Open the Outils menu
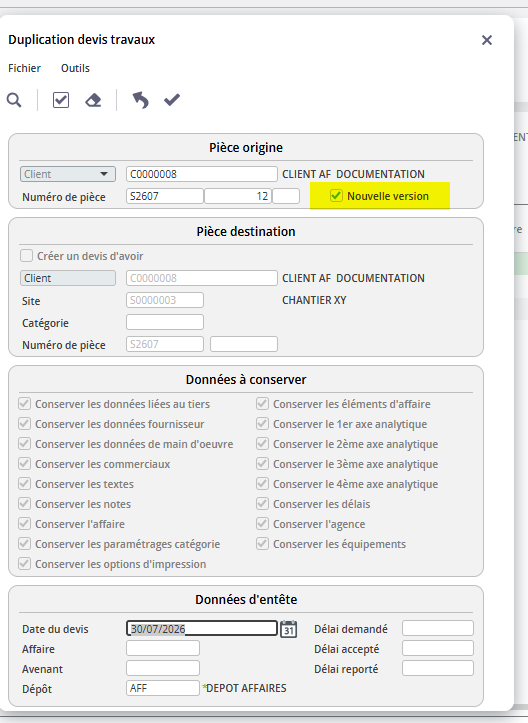The width and height of the screenshot is (528, 723). point(75,68)
